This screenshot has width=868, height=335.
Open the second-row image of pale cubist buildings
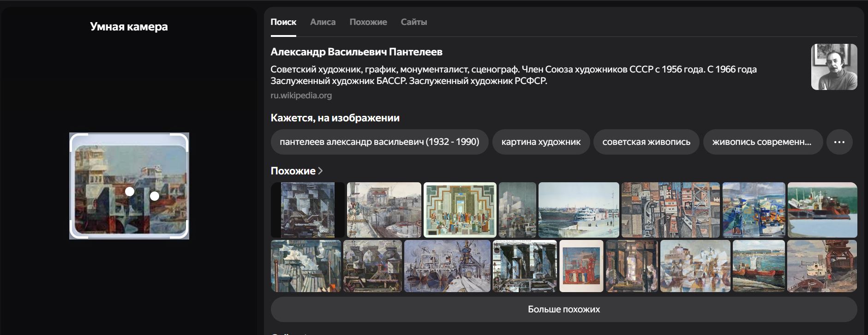click(x=695, y=266)
